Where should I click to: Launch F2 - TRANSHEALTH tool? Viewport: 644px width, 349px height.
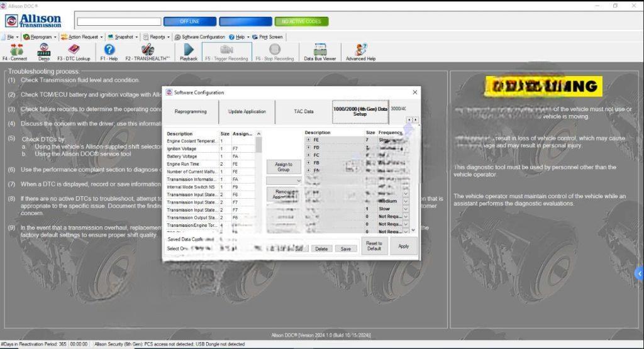point(147,52)
